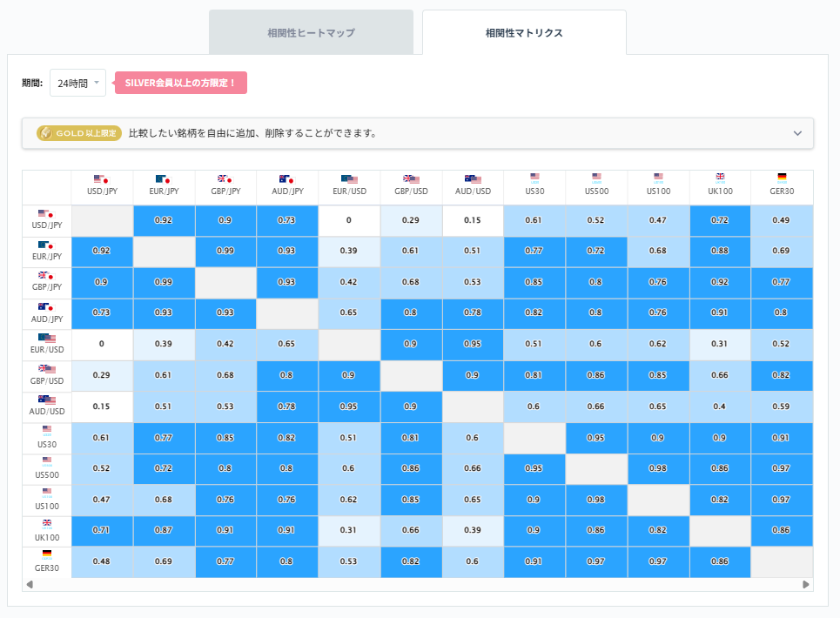This screenshot has height=618, width=840.
Task: Click the US500 flag icon row label
Action: [x=46, y=458]
